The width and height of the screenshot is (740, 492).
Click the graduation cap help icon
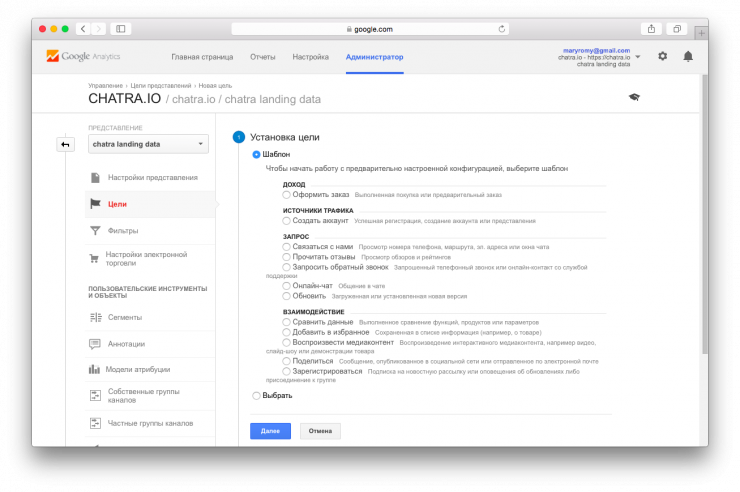(x=633, y=97)
